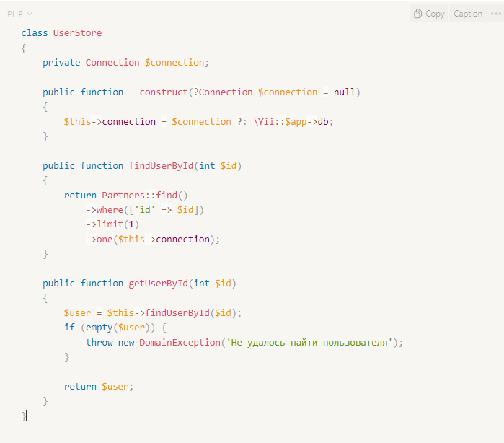Click the 'class' keyword

[x=35, y=32]
